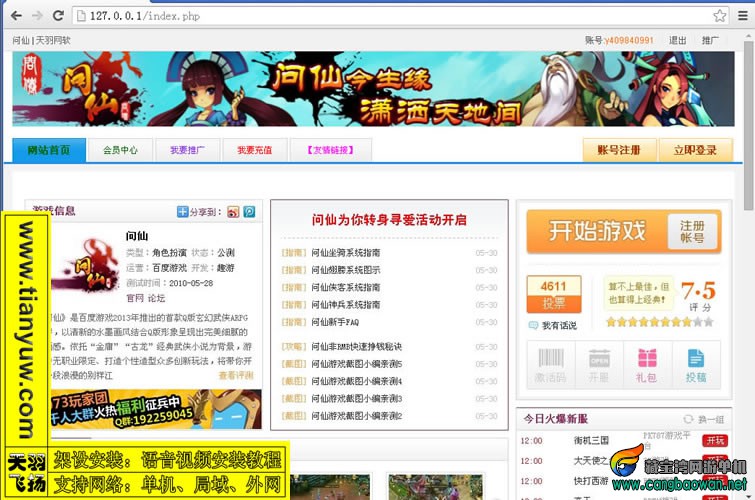Click 开玩 button for 街机三国
The height and width of the screenshot is (500, 755).
[715, 441]
